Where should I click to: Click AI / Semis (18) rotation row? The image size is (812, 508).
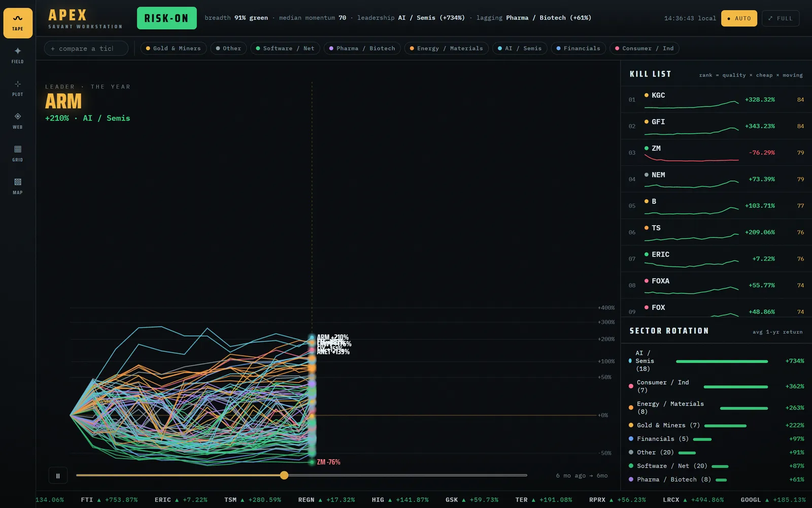click(717, 361)
